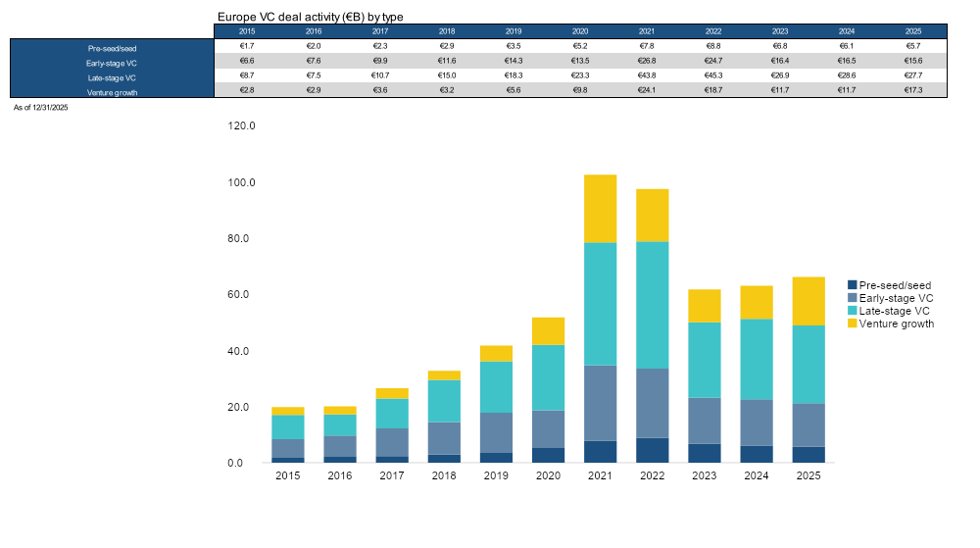This screenshot has height=548, width=980.
Task: Click the Pre-seed/seed row header in table
Action: [x=112, y=47]
